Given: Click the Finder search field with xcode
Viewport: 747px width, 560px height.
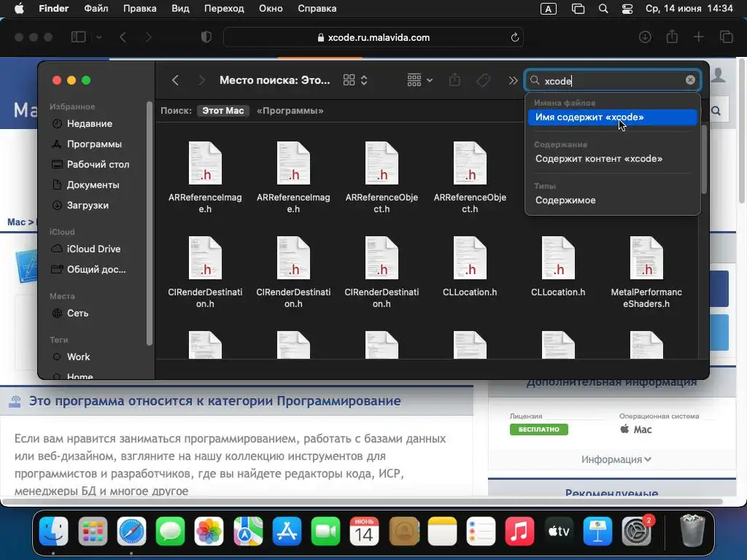Looking at the screenshot, I should point(613,80).
